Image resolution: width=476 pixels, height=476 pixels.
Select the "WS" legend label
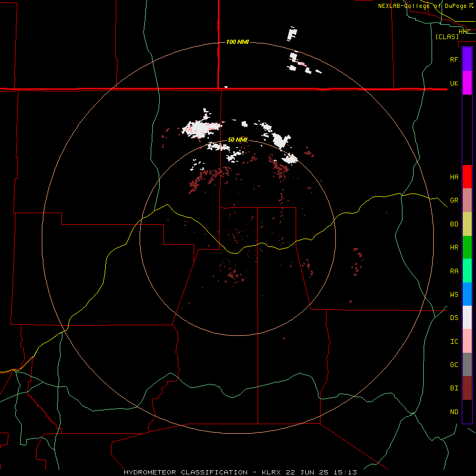454,294
